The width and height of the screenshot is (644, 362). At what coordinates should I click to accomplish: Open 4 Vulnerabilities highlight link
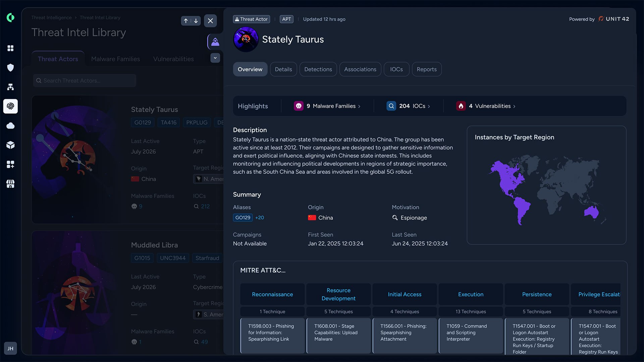coord(486,106)
